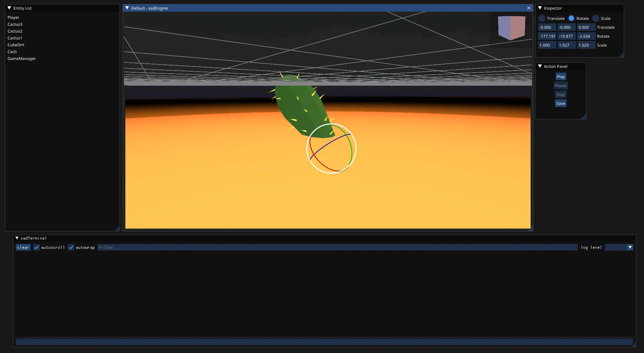Click the Translate Z value field 0.000
Image resolution: width=644 pixels, height=353 pixels.
click(x=586, y=27)
